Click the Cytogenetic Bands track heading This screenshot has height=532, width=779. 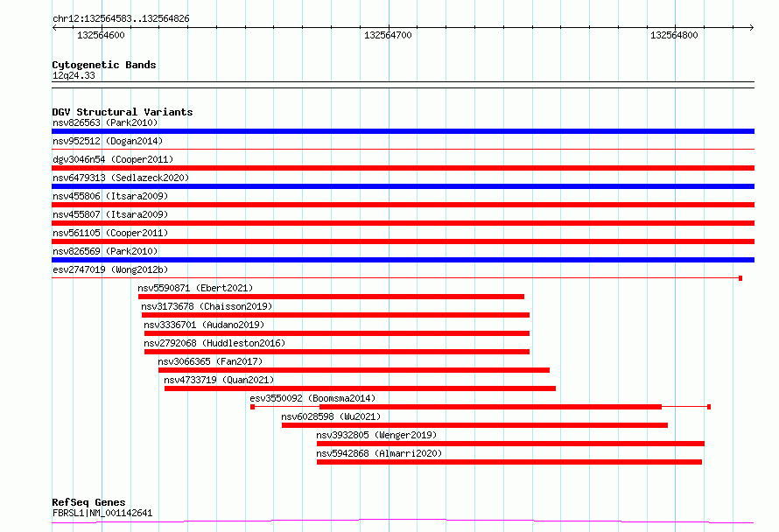pos(104,65)
